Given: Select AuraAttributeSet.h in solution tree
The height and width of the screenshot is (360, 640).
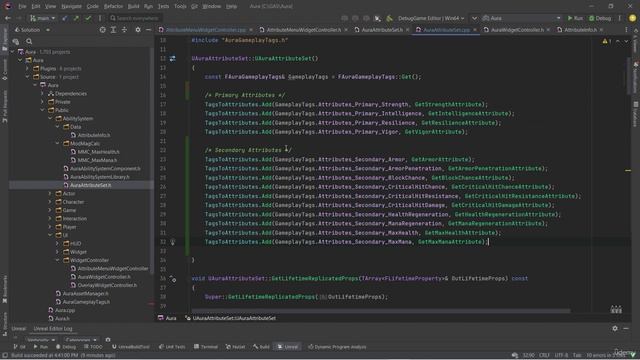Looking at the screenshot, I should click(x=90, y=185).
